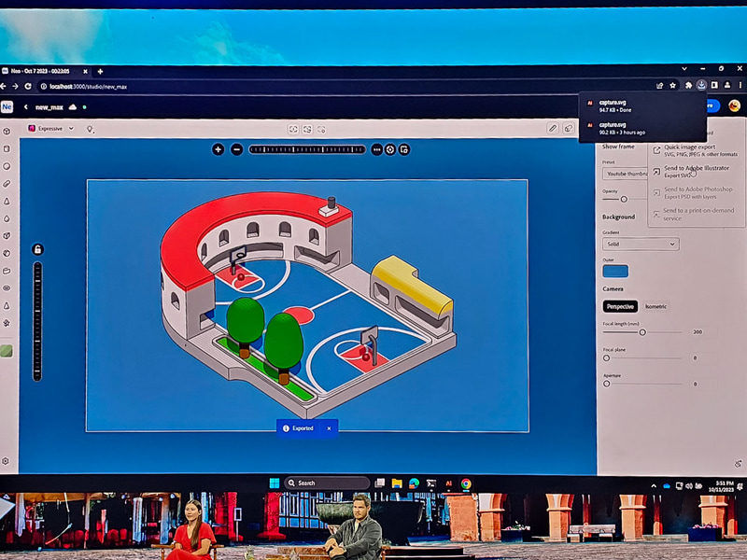The image size is (747, 560).
Task: Click the localhost address bar
Action: pos(343,86)
